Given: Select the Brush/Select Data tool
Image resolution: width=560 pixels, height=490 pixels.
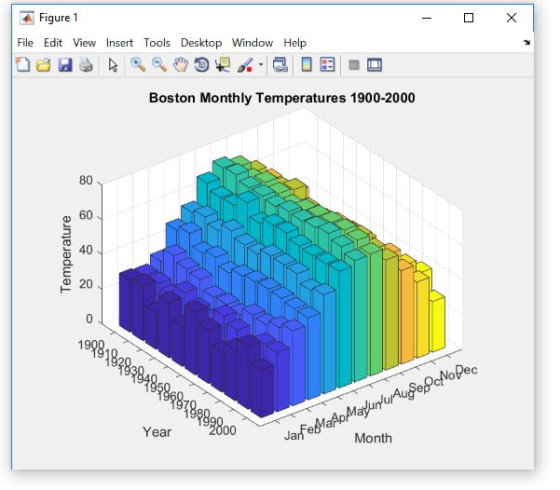Looking at the screenshot, I should tap(245, 65).
